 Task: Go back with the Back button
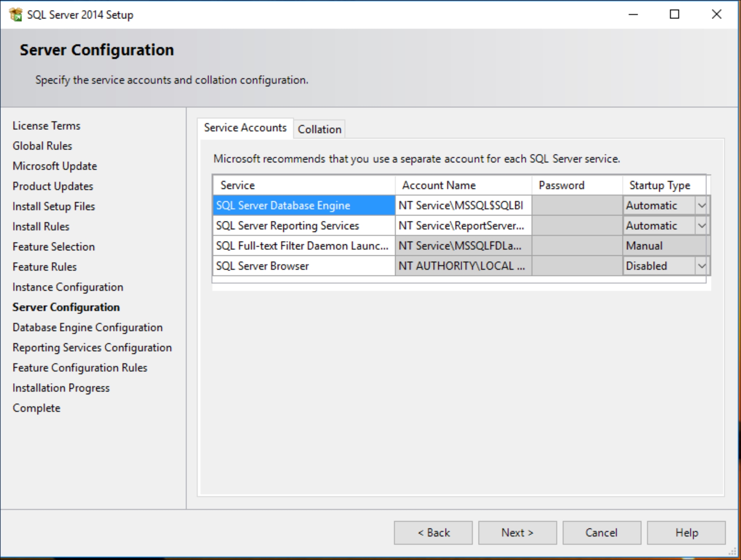tap(433, 533)
